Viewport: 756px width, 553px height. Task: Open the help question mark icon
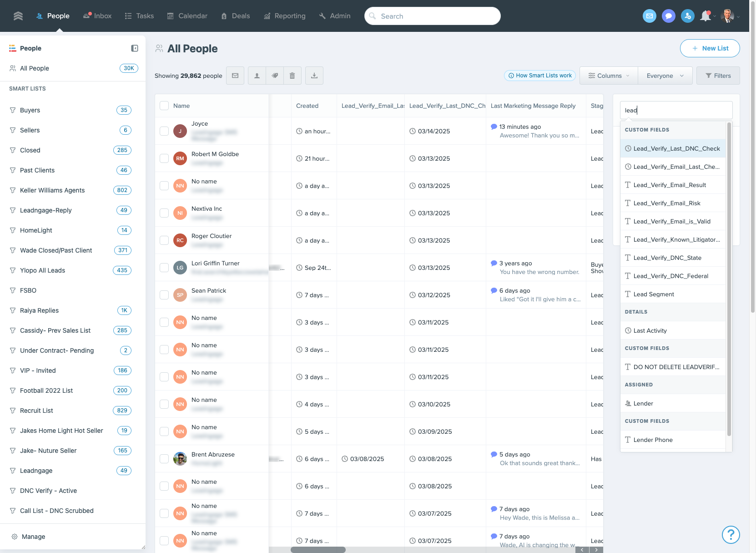(731, 535)
